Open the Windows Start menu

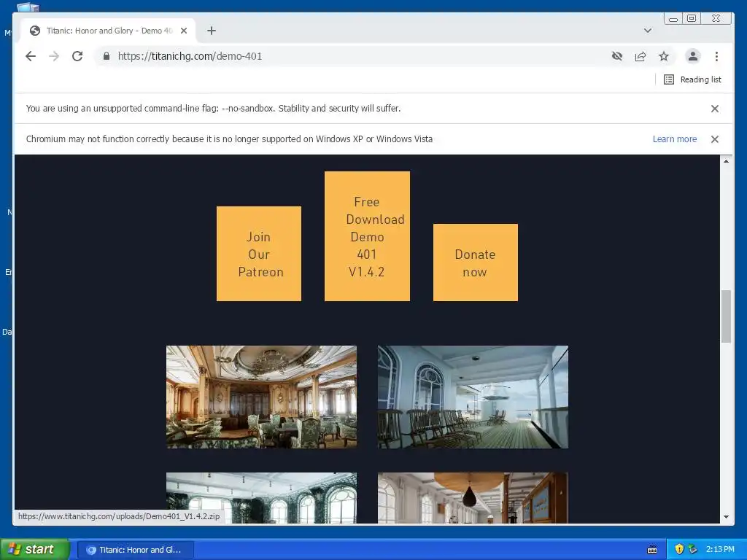tap(35, 550)
